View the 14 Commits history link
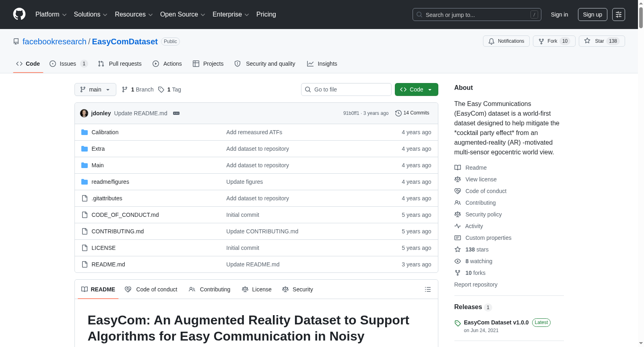The image size is (644, 347). click(412, 113)
